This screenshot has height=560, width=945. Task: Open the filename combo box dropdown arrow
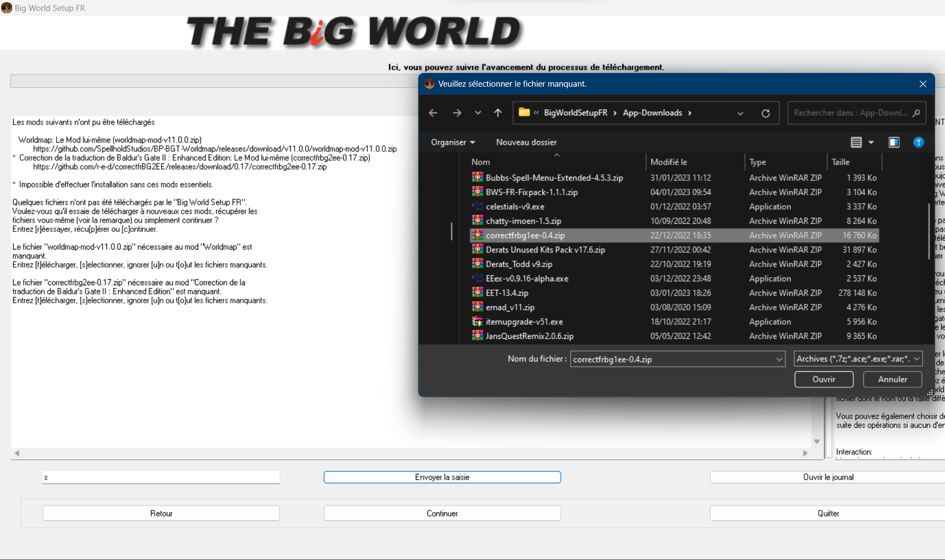coord(779,359)
